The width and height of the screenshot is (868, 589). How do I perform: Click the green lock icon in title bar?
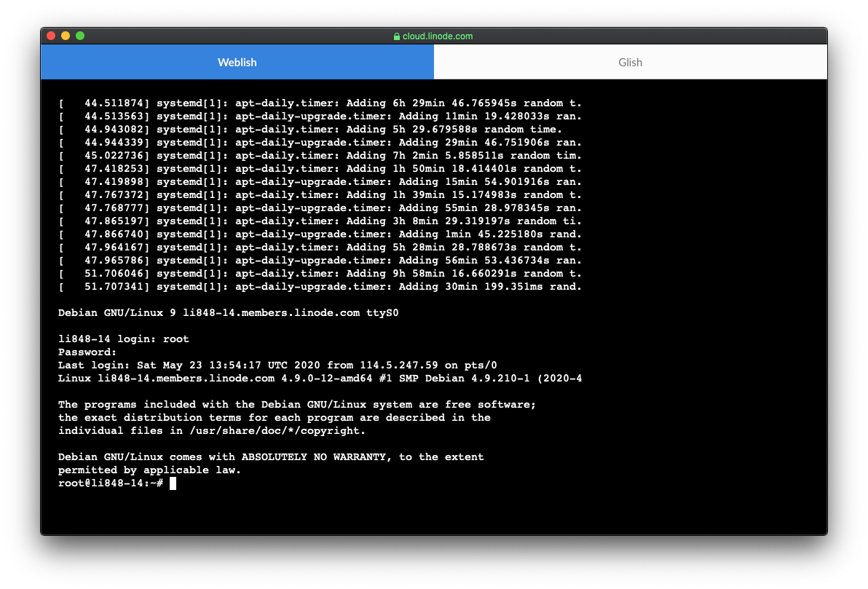pos(397,36)
